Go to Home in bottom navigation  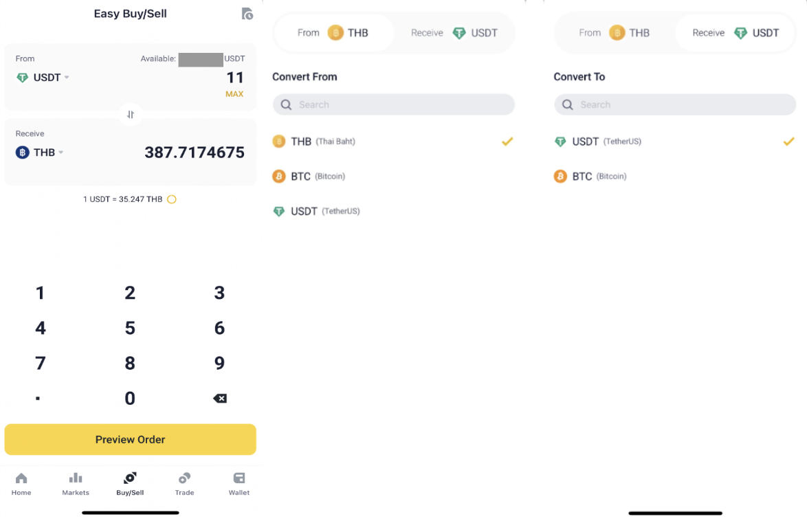(x=21, y=484)
